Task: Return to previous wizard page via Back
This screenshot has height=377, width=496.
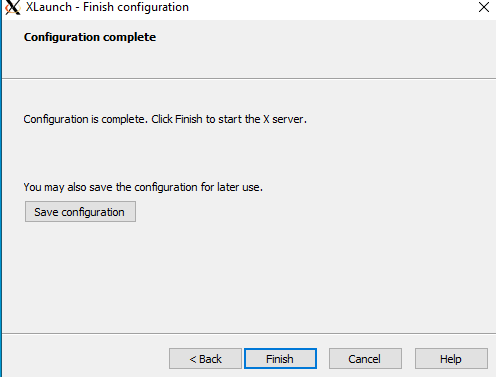Action: coord(205,359)
